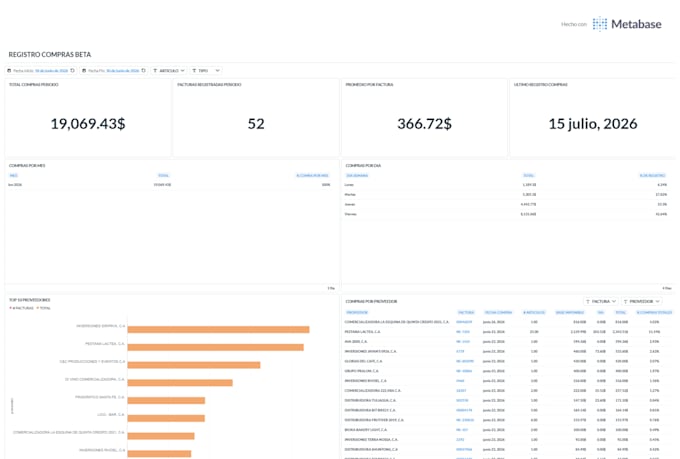Open invoice link for COMERCIALIZADORA LA ESQUINA row
This screenshot has width=680, height=459.
tap(464, 322)
